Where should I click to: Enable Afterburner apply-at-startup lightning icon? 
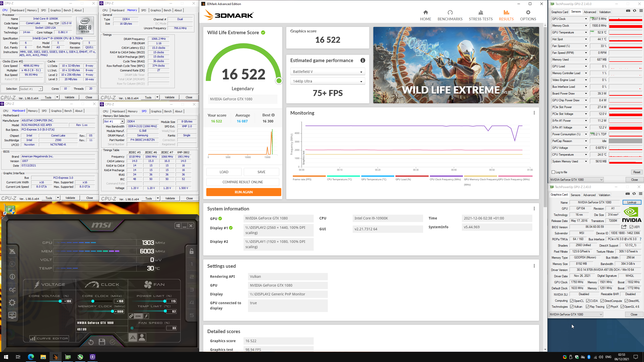(146, 316)
